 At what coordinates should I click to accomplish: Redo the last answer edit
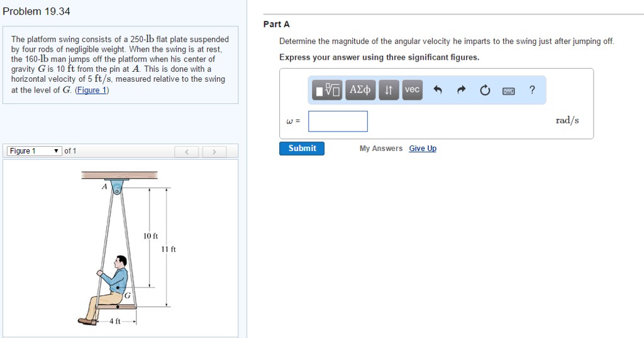coord(461,89)
